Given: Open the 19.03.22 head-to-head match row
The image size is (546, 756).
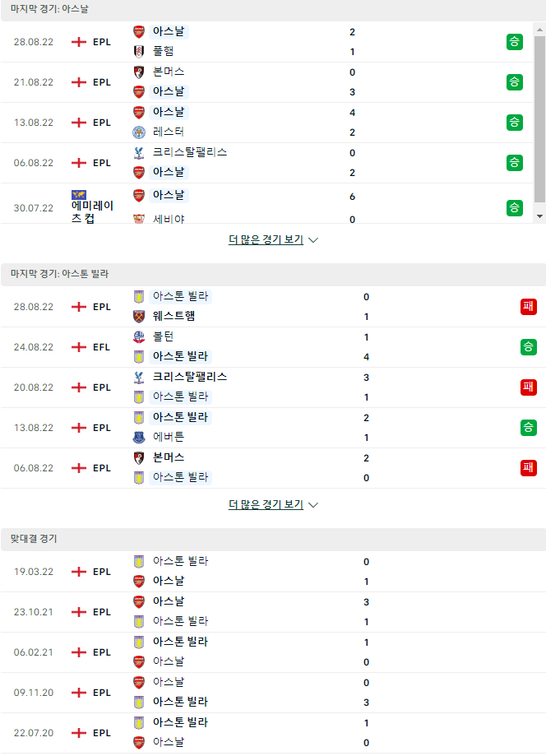Looking at the screenshot, I should click(x=273, y=572).
